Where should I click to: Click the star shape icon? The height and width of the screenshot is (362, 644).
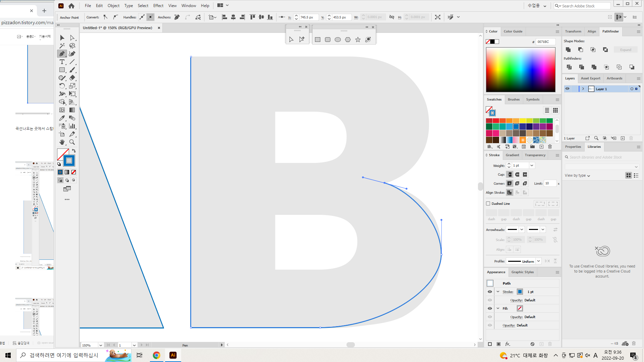(x=358, y=40)
